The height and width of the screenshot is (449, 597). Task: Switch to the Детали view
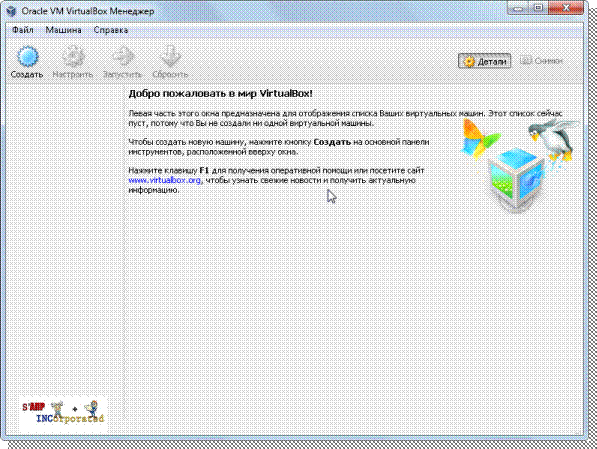(x=485, y=61)
